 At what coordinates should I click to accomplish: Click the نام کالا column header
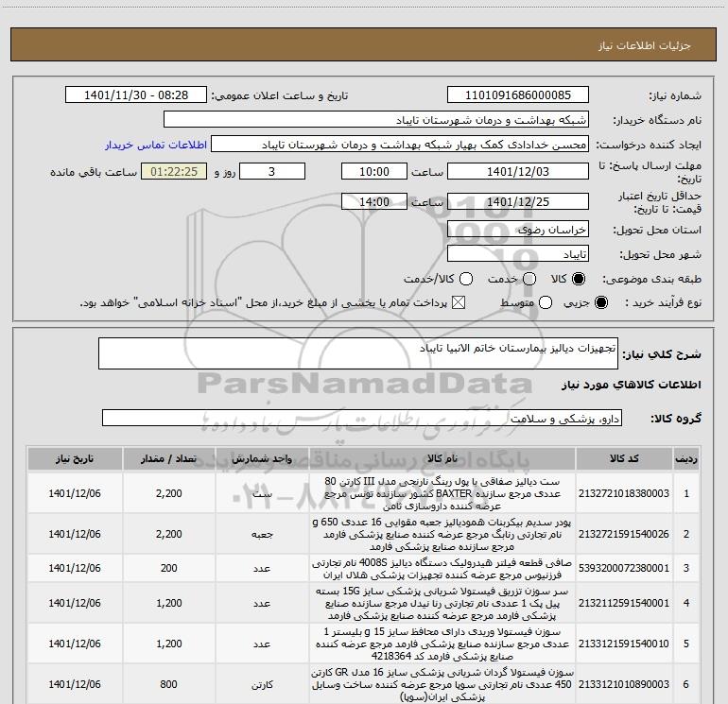442,459
